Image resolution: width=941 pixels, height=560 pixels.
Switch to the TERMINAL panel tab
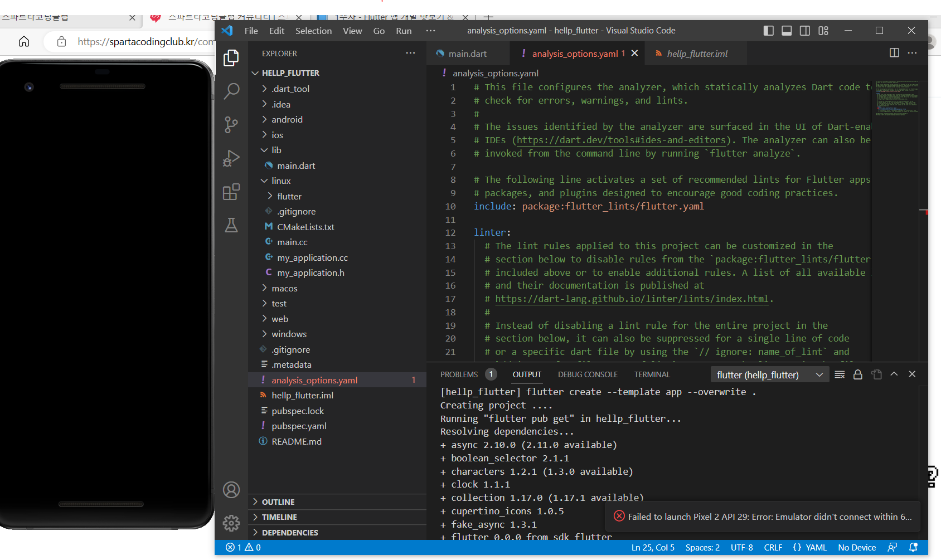pos(652,374)
